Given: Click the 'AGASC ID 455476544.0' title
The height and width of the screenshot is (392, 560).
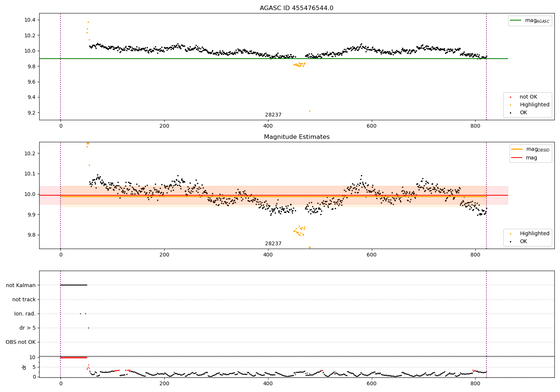Looking at the screenshot, I should 296,8.
